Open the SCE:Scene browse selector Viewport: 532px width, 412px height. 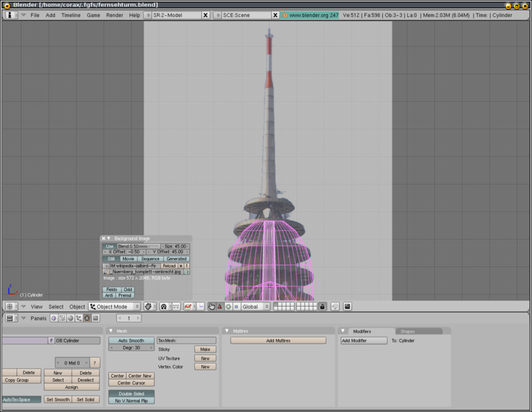click(x=217, y=15)
